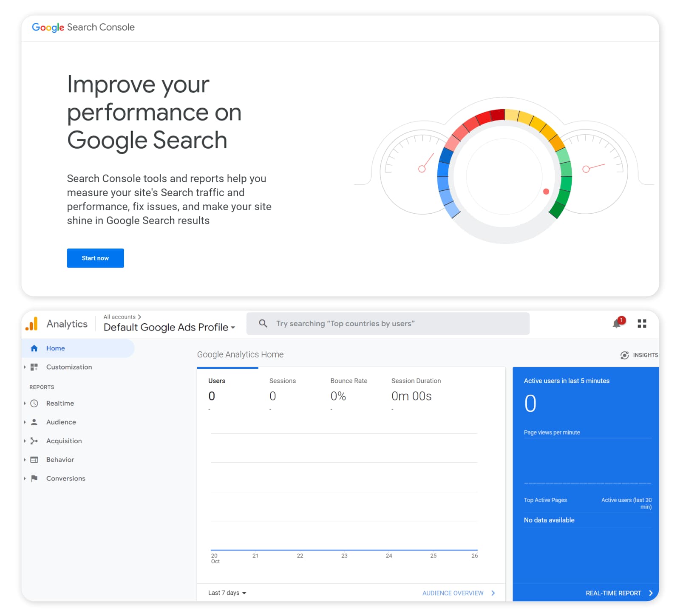Select Home in the Analytics sidebar
Image resolution: width=680 pixels, height=616 pixels.
coord(78,348)
